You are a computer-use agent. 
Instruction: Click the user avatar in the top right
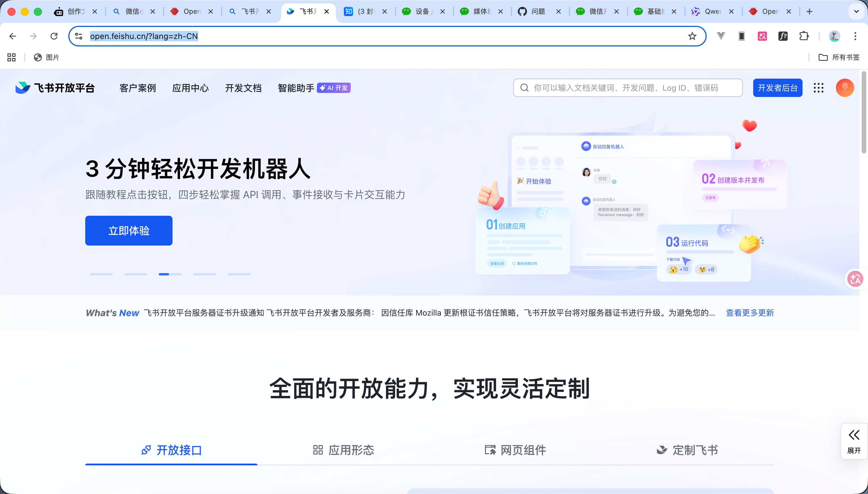pos(844,87)
